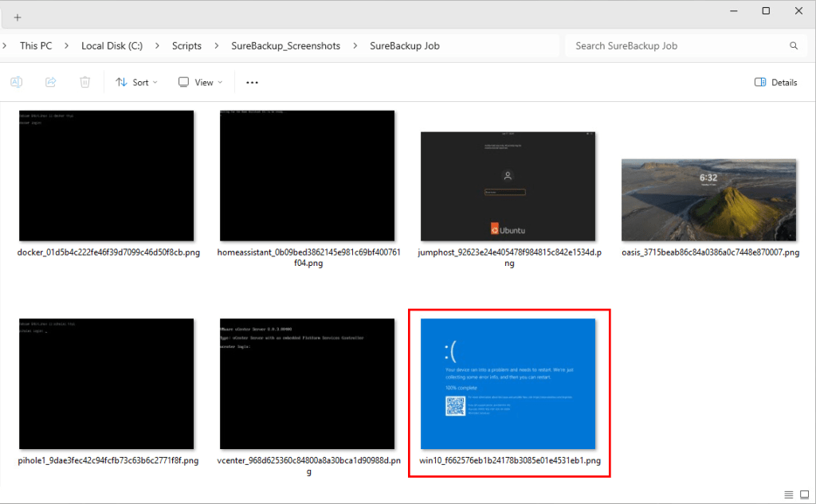Open Local Disk (C:) from the breadcrumb

[111, 45]
